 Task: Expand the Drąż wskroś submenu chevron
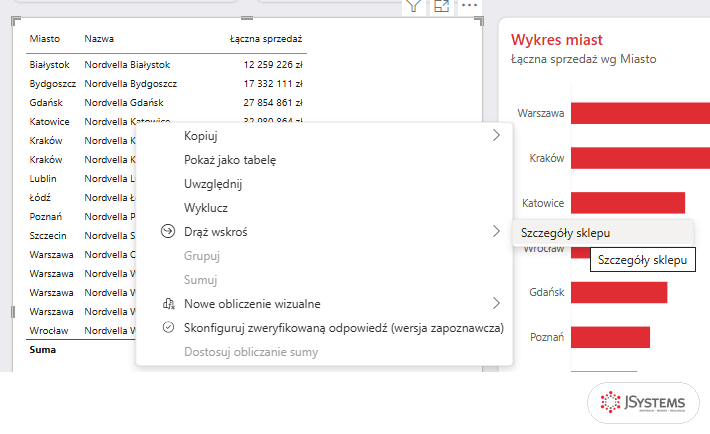[496, 231]
